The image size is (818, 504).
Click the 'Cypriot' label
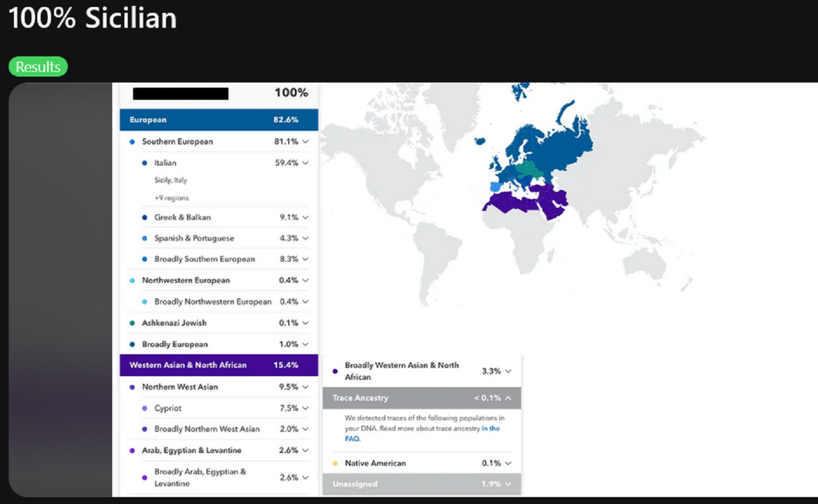coord(168,408)
